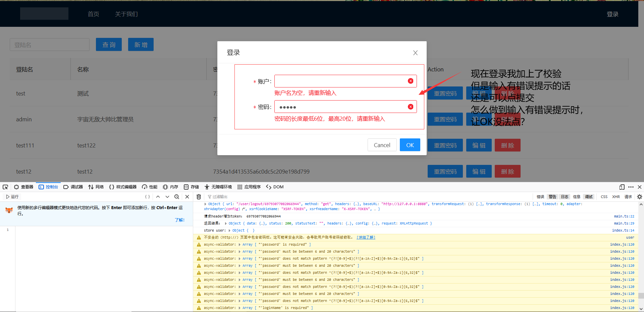The height and width of the screenshot is (312, 644).
Task: Click the 新增 button
Action: [x=141, y=45]
